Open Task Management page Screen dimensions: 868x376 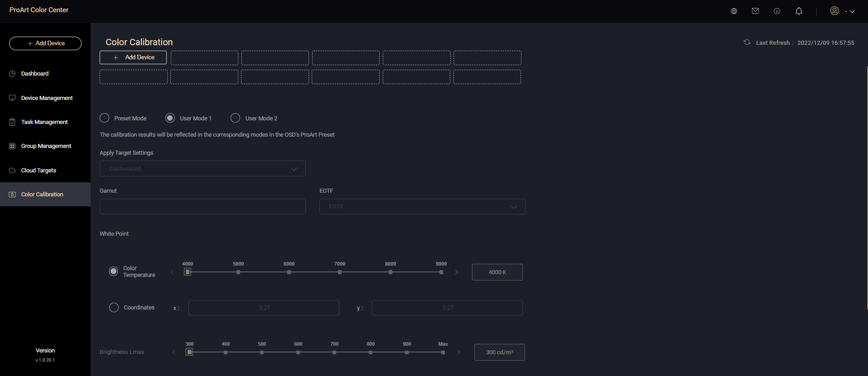click(x=45, y=122)
